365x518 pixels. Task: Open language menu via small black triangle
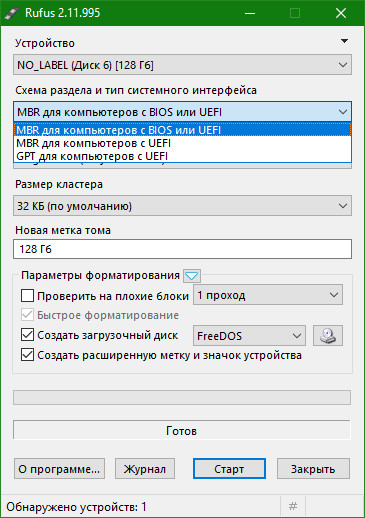coord(344,41)
